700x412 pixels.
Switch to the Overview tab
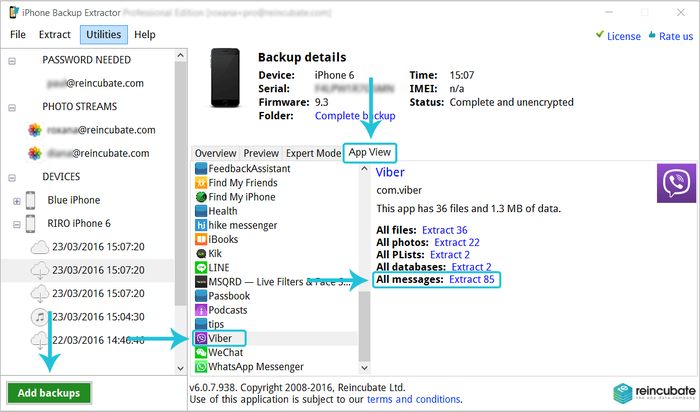pos(215,153)
